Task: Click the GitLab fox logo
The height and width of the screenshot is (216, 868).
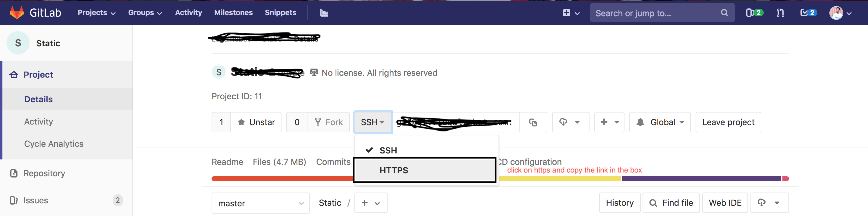Action: [17, 12]
